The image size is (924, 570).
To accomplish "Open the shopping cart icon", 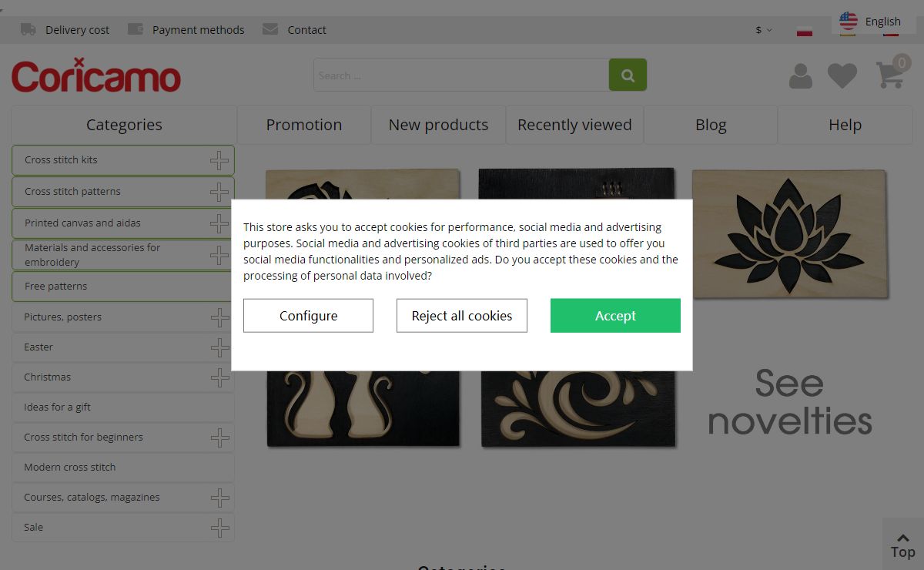I will [890, 75].
